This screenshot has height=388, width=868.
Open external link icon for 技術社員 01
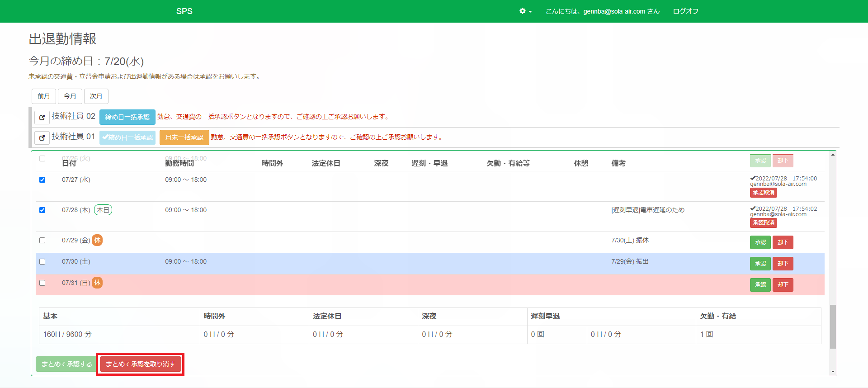click(42, 138)
